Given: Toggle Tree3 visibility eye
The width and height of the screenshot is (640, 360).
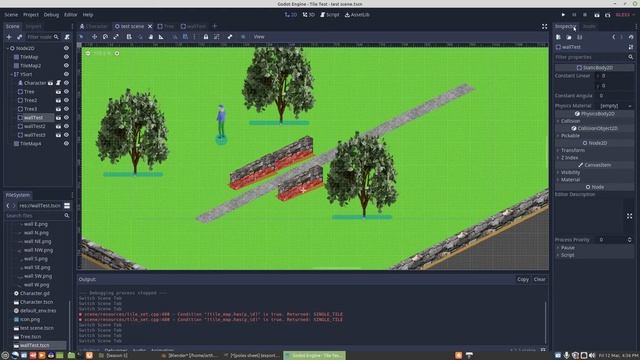Looking at the screenshot, I should [x=66, y=109].
